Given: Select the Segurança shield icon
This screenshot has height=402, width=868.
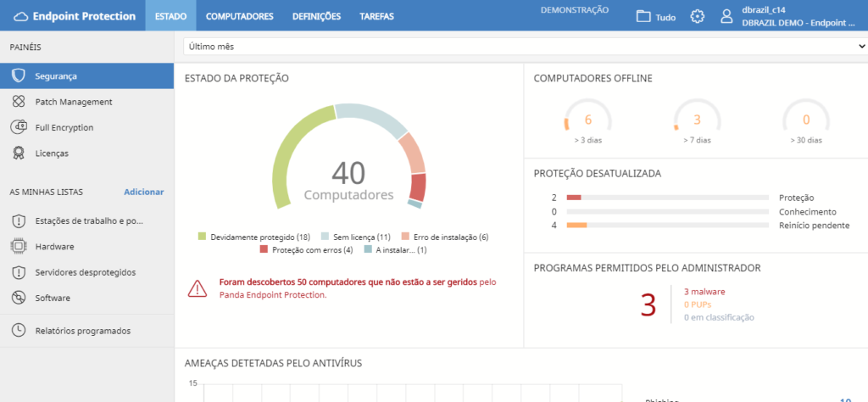Looking at the screenshot, I should 19,75.
